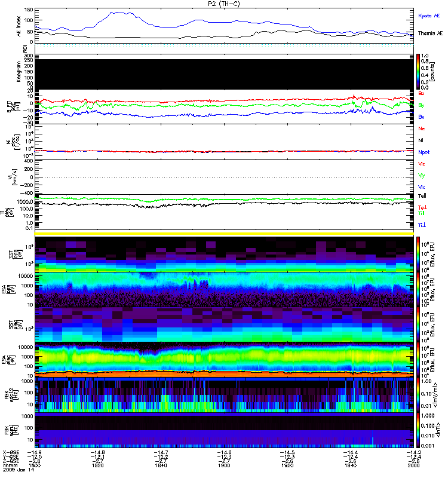Click the FBK scm nT color bar

click(418, 430)
